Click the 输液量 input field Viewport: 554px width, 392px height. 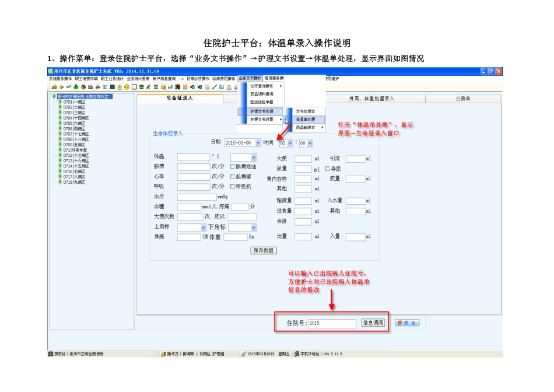point(303,201)
